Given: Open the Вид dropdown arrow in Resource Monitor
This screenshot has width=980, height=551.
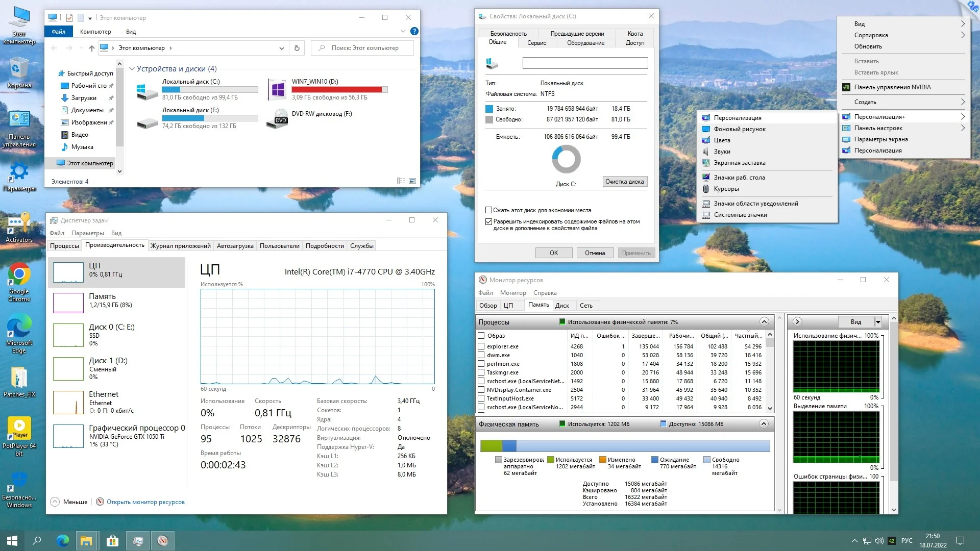Looking at the screenshot, I should pos(878,322).
